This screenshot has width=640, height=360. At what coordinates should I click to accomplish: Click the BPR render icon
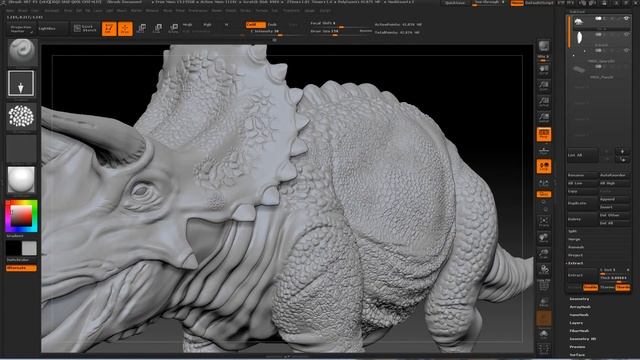(544, 46)
